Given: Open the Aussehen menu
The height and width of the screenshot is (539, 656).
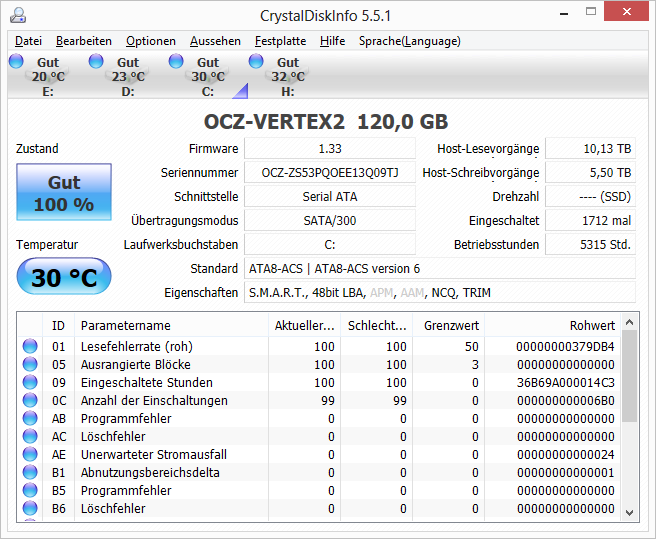Looking at the screenshot, I should [215, 41].
